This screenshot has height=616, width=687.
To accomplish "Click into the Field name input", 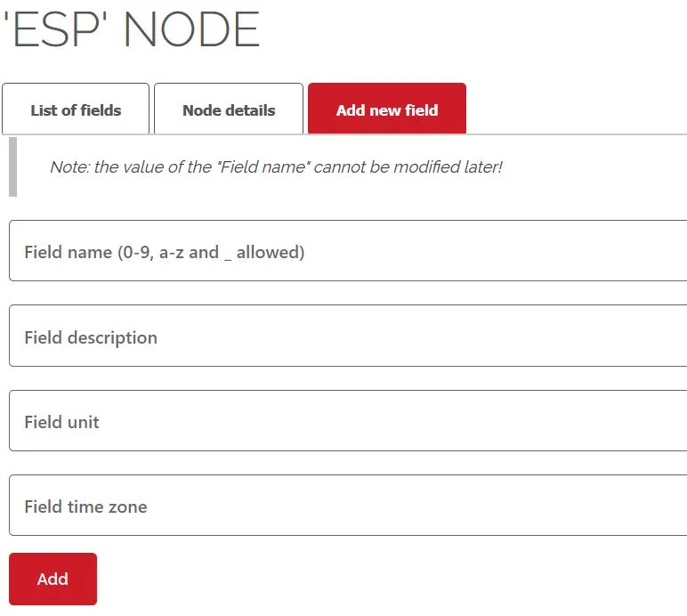I will (348, 251).
